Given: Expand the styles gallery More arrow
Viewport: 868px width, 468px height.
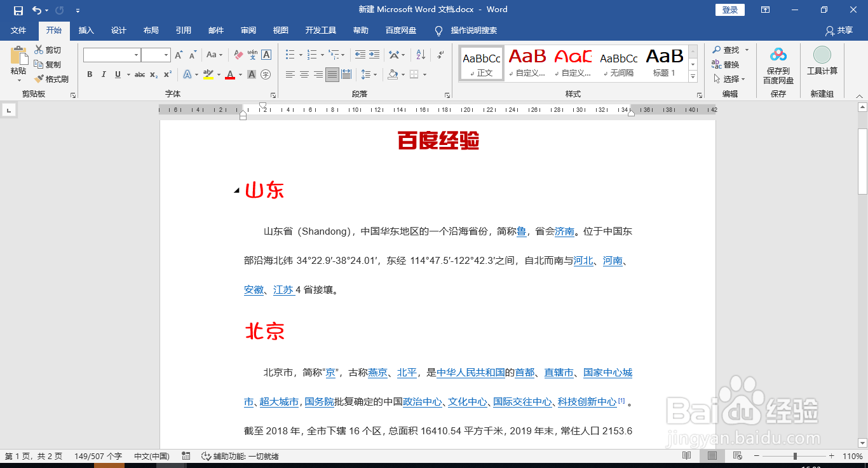Looking at the screenshot, I should click(693, 78).
